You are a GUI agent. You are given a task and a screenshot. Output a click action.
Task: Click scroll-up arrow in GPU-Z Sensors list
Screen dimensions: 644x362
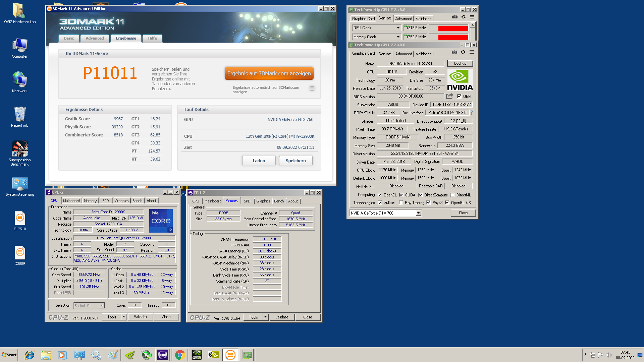(473, 25)
